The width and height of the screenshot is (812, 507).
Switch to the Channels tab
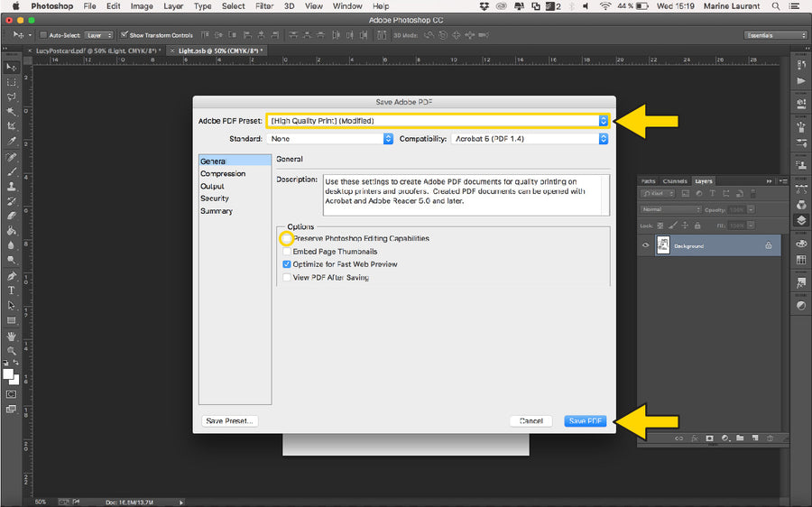pos(675,181)
